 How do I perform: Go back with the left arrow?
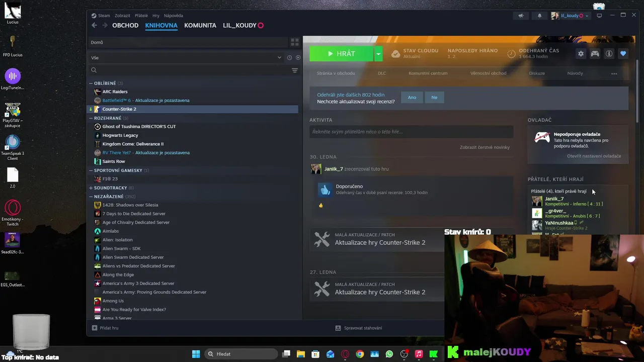click(x=94, y=25)
